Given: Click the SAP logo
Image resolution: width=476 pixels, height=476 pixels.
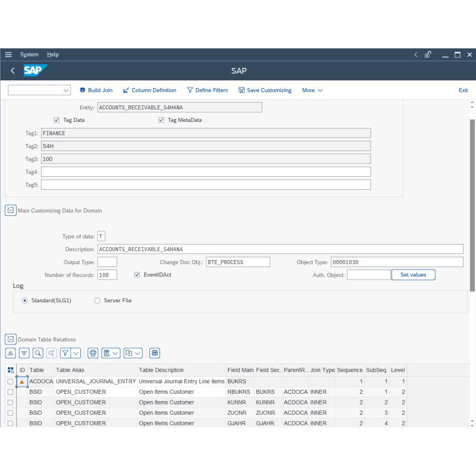Looking at the screenshot, I should [36, 70].
